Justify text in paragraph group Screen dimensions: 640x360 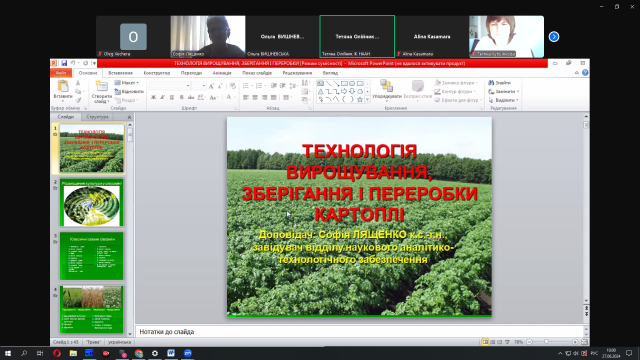274,98
